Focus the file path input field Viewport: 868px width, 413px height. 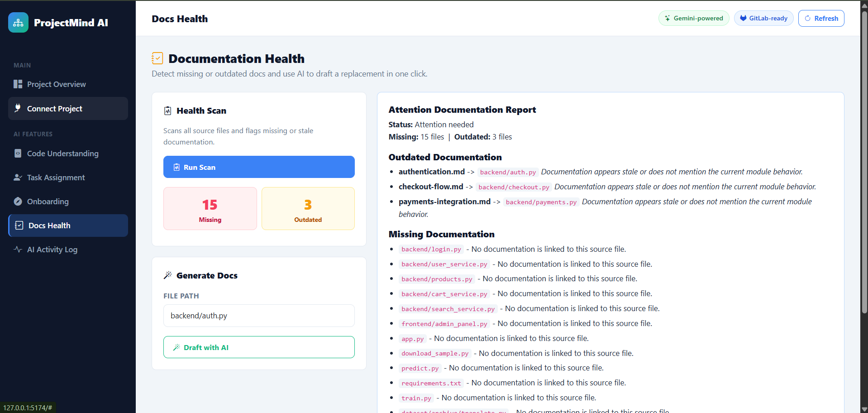coord(259,316)
